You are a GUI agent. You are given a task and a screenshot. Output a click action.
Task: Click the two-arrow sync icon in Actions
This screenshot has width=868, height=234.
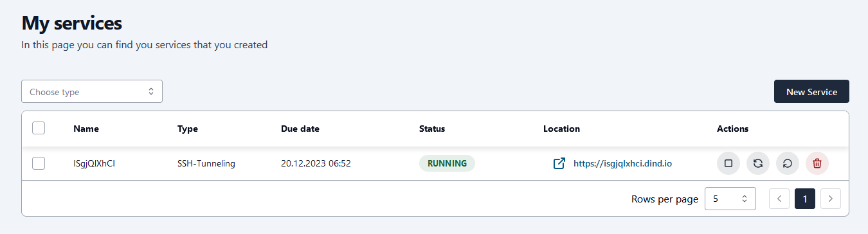click(x=758, y=163)
